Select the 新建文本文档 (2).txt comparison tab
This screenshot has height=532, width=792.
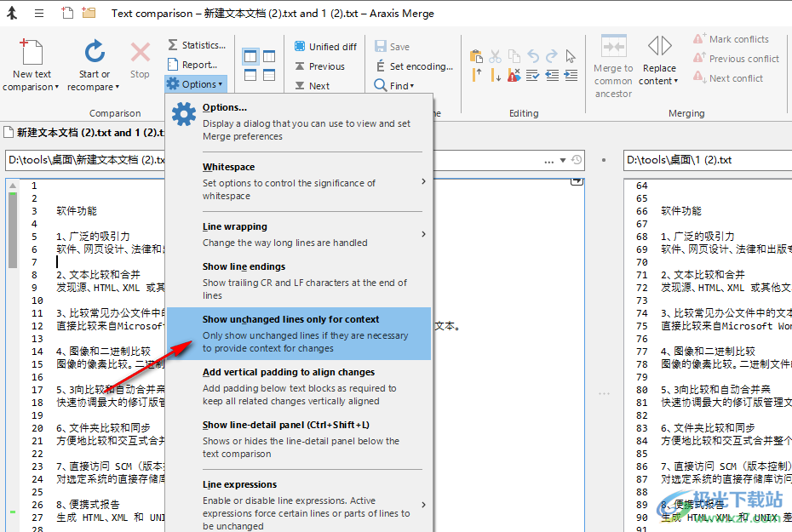[83, 133]
